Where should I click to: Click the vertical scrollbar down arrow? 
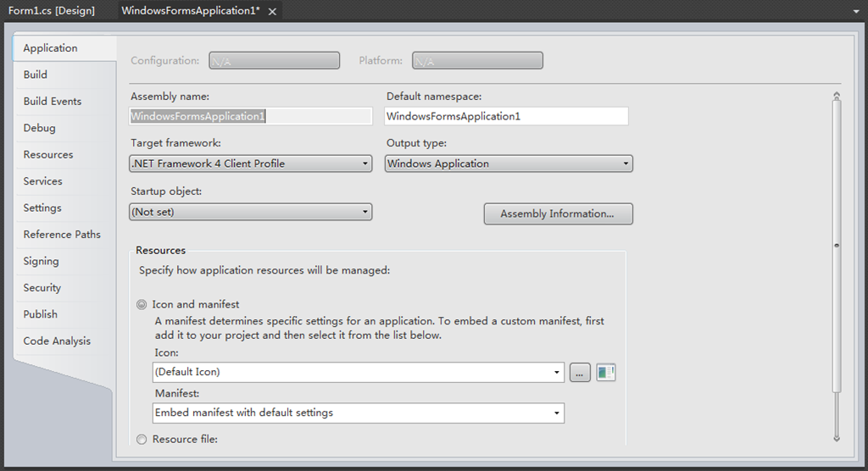(837, 438)
